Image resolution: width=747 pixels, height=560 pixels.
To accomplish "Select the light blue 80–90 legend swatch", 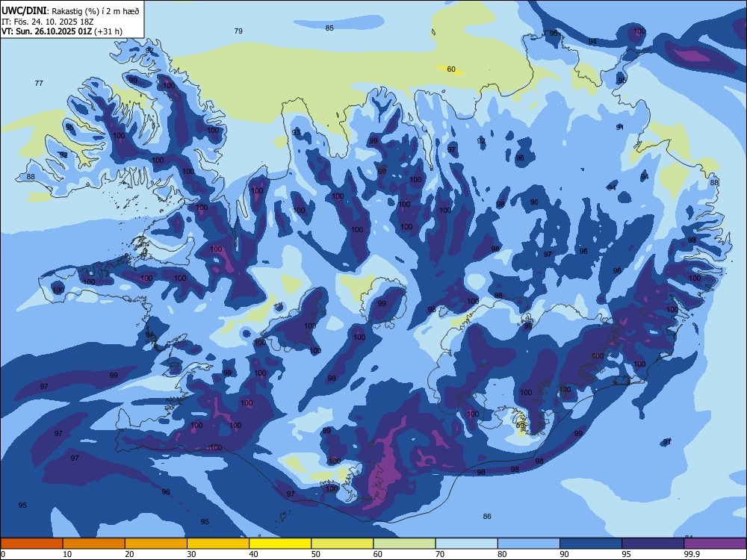I will pyautogui.click(x=528, y=544).
